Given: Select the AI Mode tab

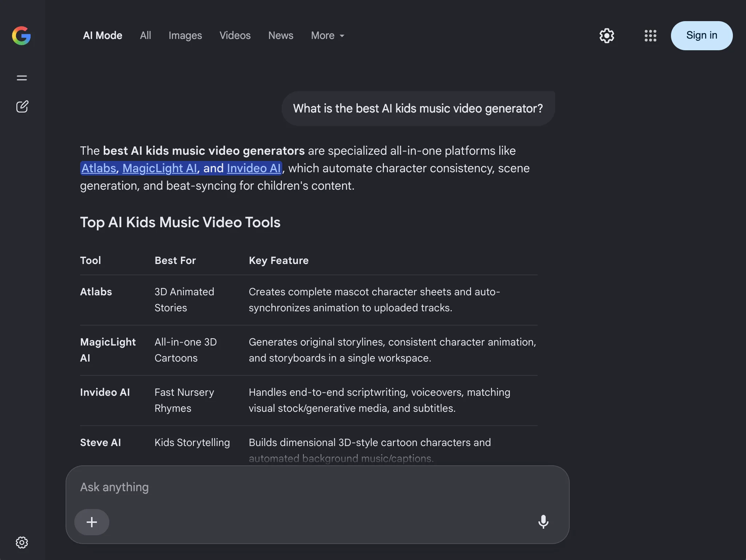Looking at the screenshot, I should tap(103, 36).
